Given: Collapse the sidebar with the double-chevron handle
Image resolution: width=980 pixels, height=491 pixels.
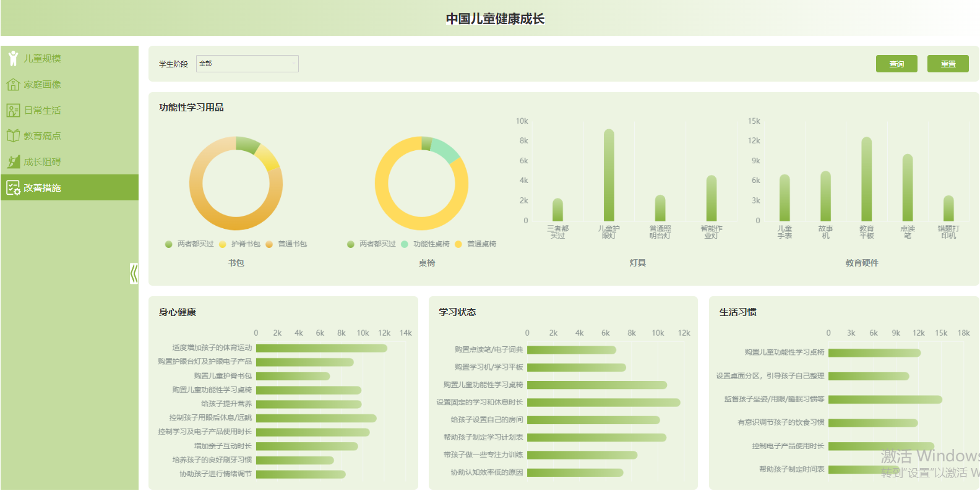Looking at the screenshot, I should coord(134,273).
